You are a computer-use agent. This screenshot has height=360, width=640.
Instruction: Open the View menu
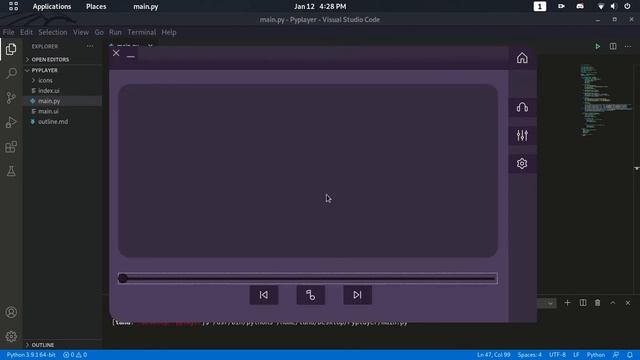(x=81, y=32)
